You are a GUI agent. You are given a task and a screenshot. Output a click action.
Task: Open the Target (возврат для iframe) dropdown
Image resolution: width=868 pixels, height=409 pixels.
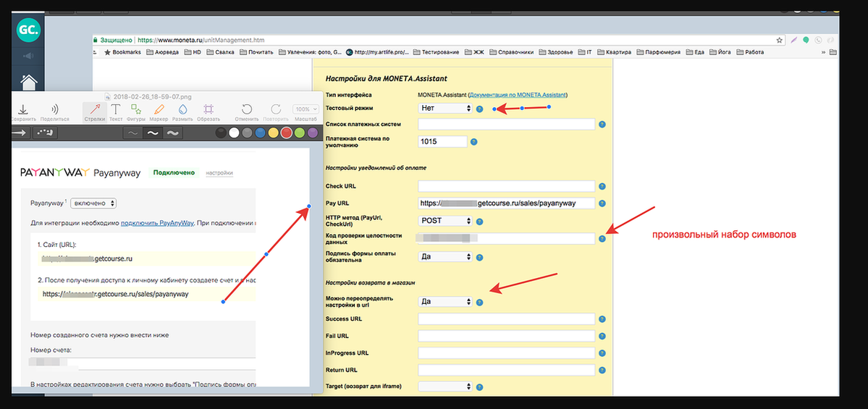click(x=446, y=387)
